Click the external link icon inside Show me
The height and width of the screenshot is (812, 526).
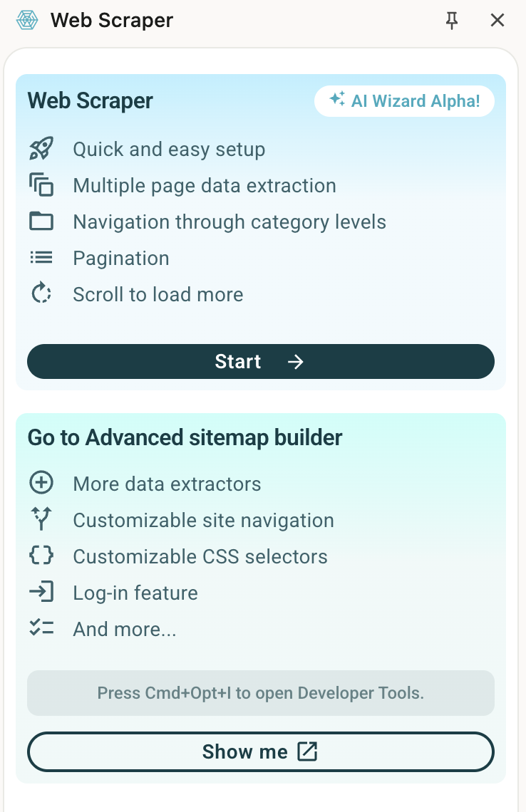coord(306,751)
